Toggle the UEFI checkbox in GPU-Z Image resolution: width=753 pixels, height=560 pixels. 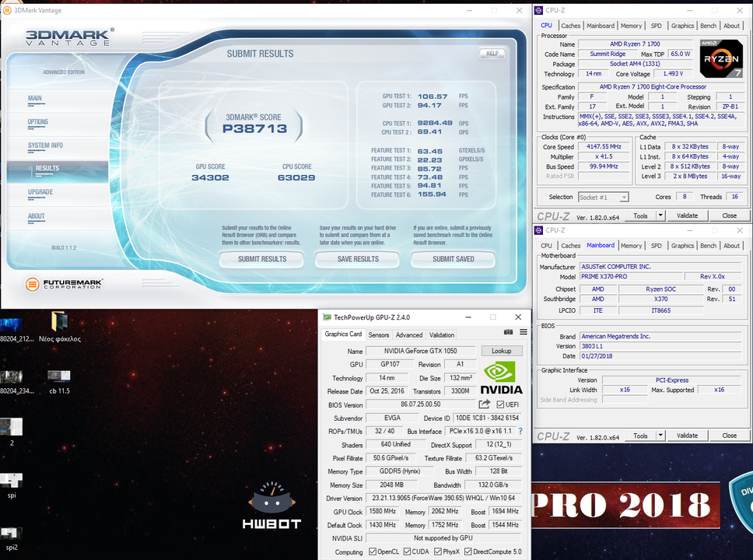click(x=500, y=404)
